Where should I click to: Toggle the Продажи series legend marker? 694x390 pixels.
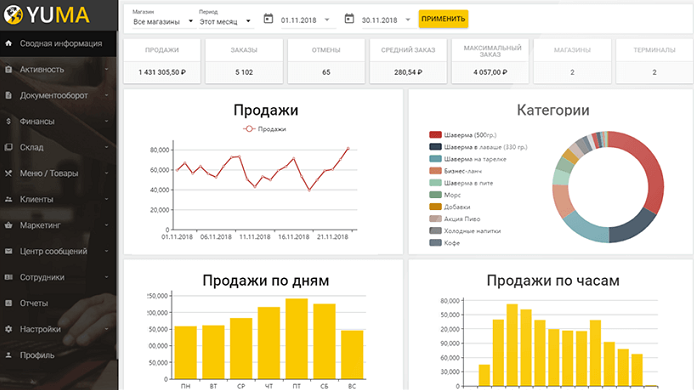(249, 129)
